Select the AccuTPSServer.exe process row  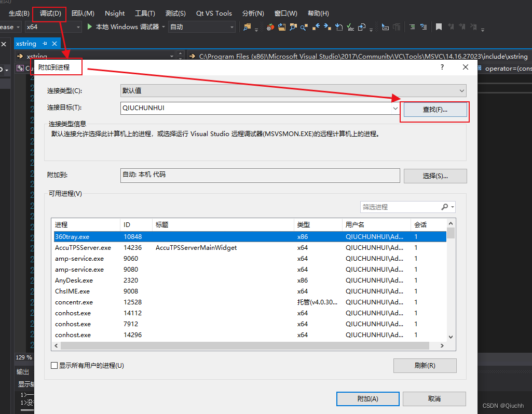click(x=250, y=248)
